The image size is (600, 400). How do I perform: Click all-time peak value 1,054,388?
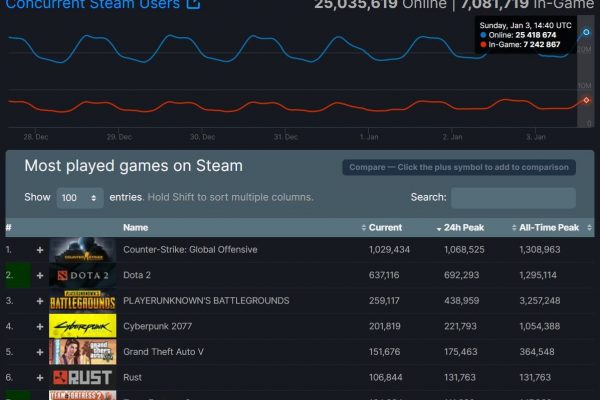(x=540, y=327)
